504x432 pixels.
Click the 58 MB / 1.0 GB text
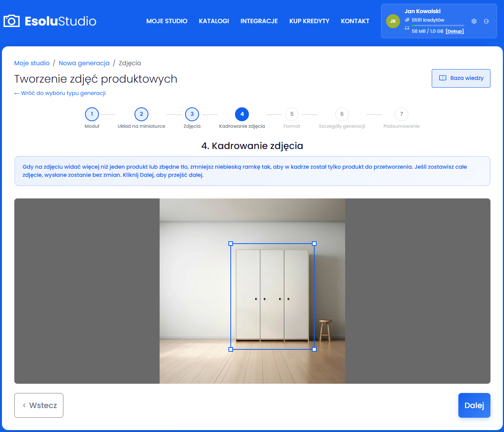[x=427, y=31]
